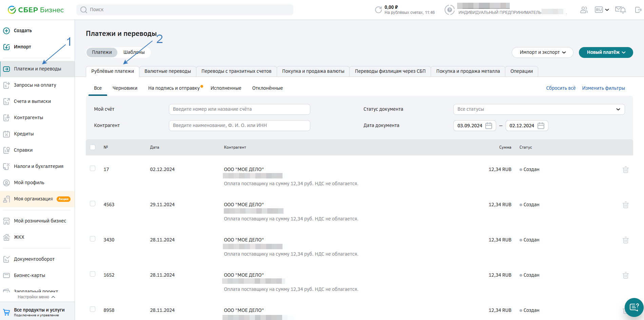The width and height of the screenshot is (644, 320).
Task: Click the Создать plus icon
Action: pos(6,31)
